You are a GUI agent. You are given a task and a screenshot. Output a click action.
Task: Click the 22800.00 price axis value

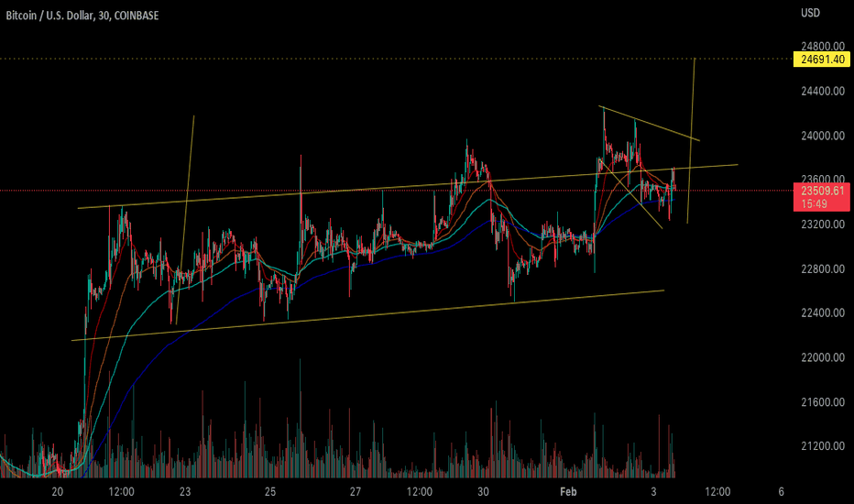coord(823,268)
